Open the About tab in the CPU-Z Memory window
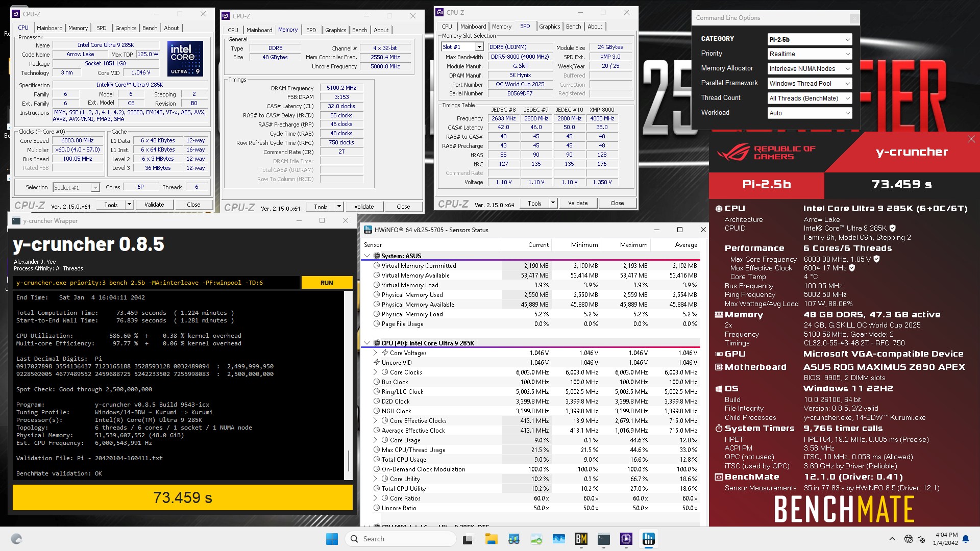Screen dimensions: 980x551 [381, 30]
